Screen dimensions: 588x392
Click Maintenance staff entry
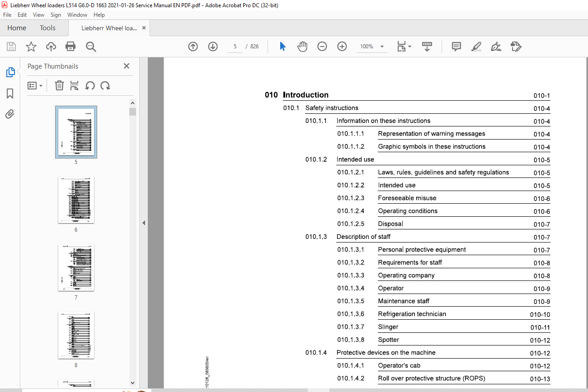pyautogui.click(x=404, y=301)
